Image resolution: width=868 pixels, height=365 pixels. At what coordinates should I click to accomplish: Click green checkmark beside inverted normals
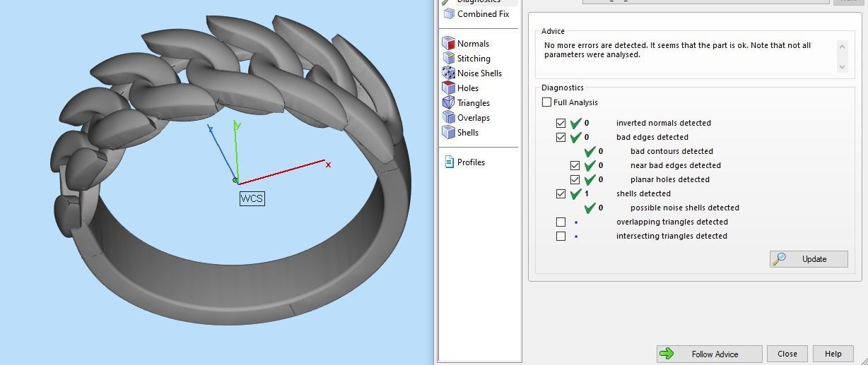pyautogui.click(x=575, y=123)
